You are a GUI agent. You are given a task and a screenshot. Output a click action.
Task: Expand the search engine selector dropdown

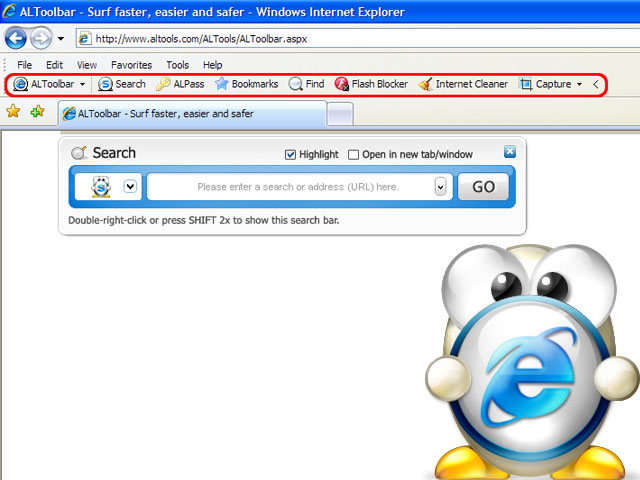tap(130, 187)
